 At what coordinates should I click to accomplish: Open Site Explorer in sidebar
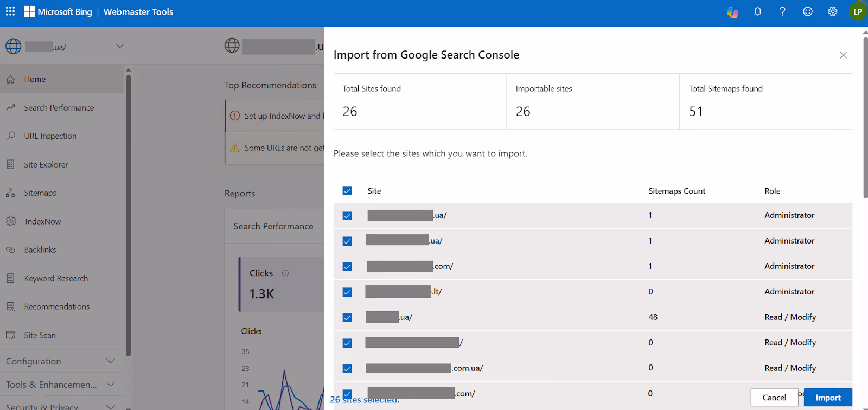[x=62, y=164]
